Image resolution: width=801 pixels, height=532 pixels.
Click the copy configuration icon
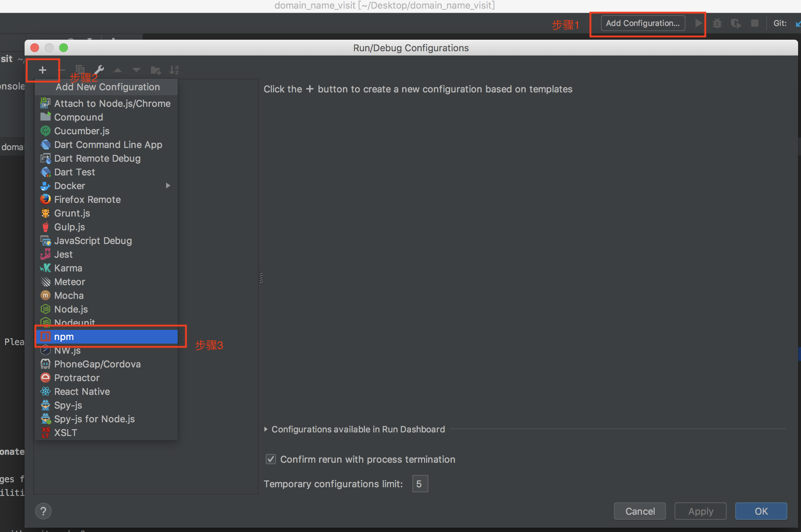[x=80, y=70]
